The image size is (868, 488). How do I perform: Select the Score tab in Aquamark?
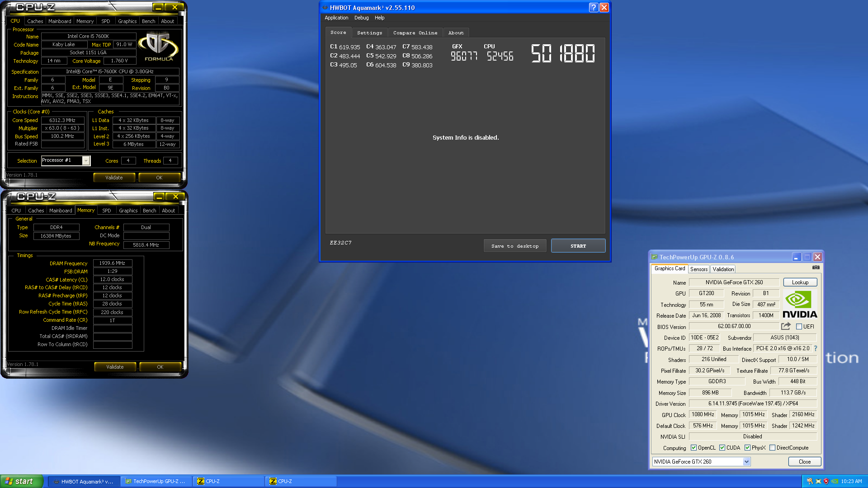338,33
